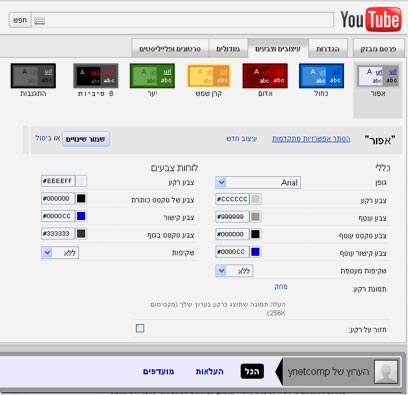Click the ביטול cancel link
408x395 pixels.
(x=43, y=138)
